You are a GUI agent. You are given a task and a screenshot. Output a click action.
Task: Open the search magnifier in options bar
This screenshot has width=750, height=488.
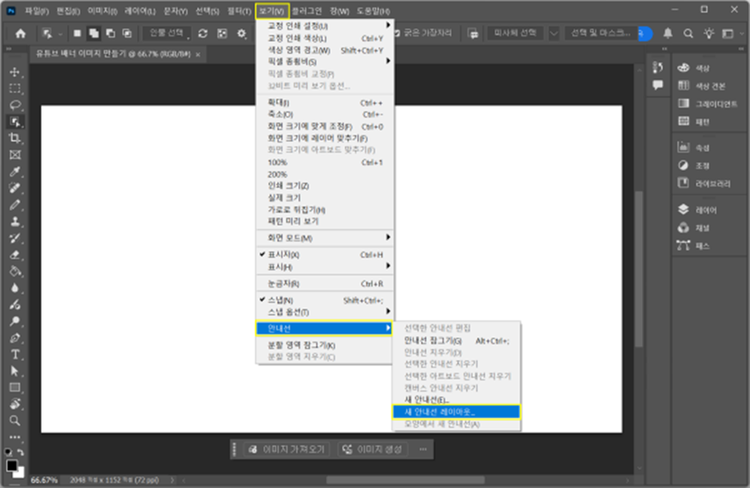pyautogui.click(x=688, y=33)
